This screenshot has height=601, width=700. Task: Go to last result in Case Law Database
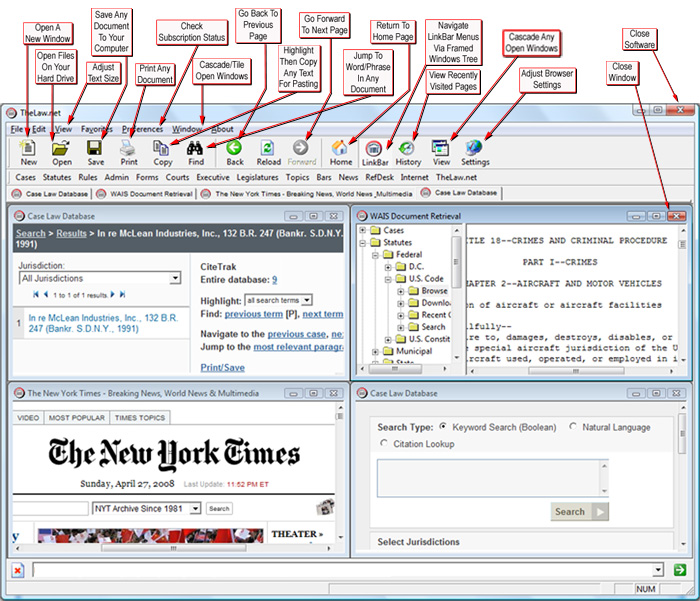[x=122, y=294]
